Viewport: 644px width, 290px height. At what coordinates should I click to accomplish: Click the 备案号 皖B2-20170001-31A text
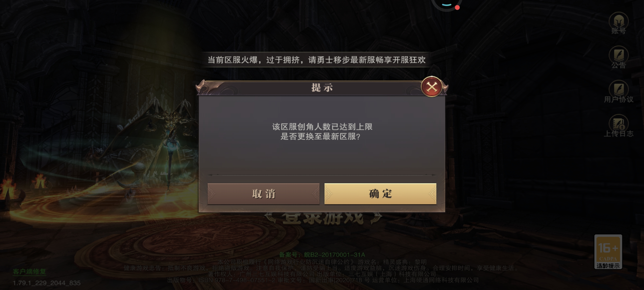click(322, 255)
